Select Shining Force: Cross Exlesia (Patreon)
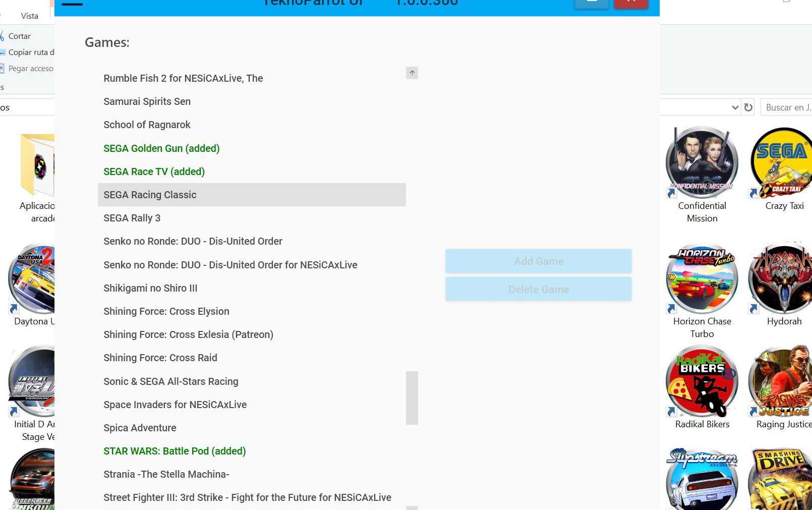 tap(252, 334)
